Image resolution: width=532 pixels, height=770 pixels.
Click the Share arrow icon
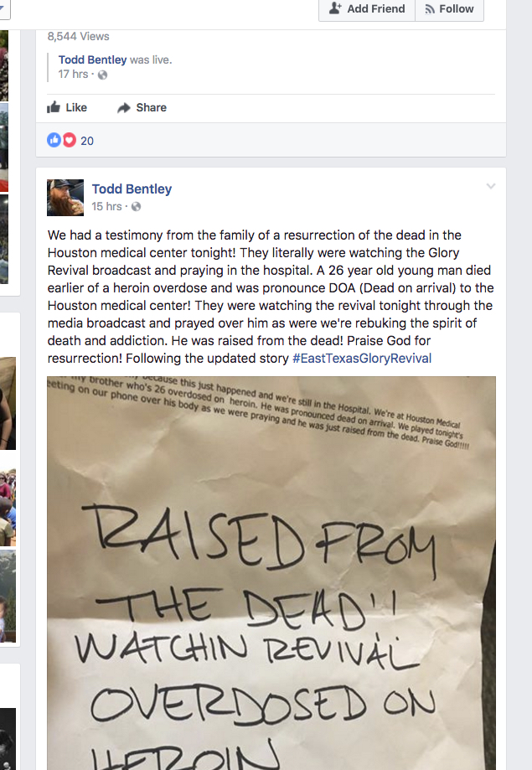coord(124,107)
